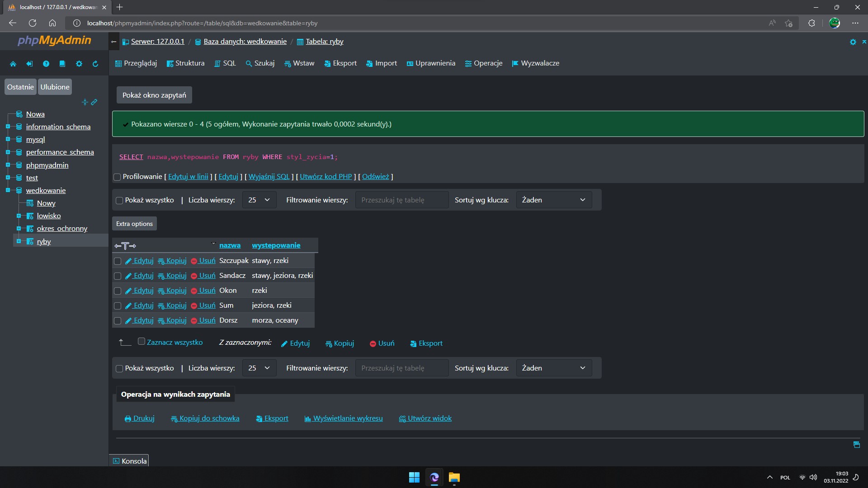Viewport: 868px width, 488px height.
Task: Select the Szczupak row checkbox
Action: 118,261
